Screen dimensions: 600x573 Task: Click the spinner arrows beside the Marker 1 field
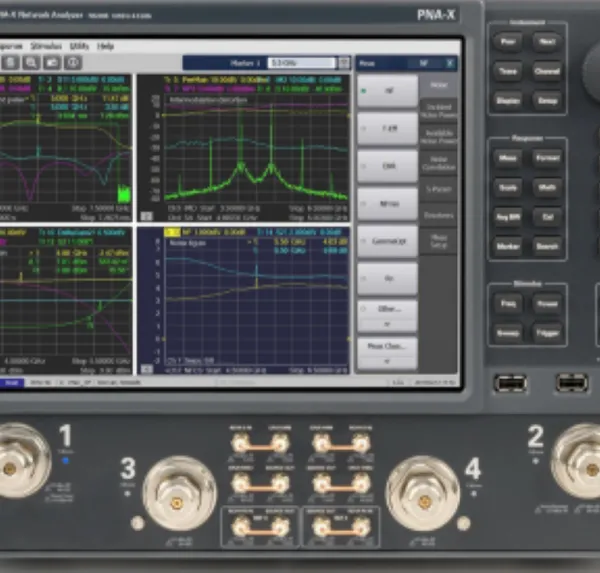pos(344,63)
